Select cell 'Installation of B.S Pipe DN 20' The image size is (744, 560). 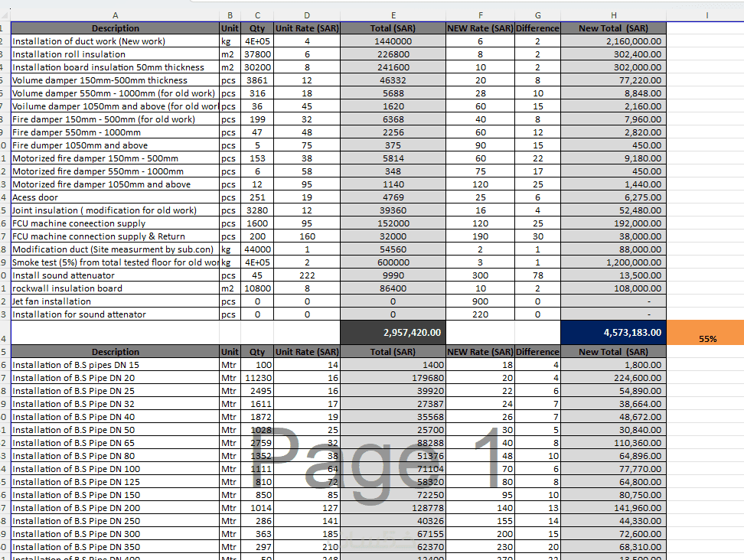point(116,378)
